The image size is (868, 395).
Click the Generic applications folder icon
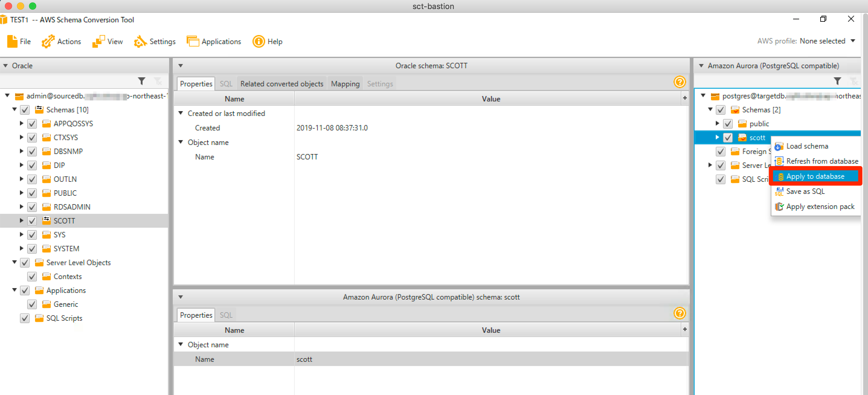point(46,304)
